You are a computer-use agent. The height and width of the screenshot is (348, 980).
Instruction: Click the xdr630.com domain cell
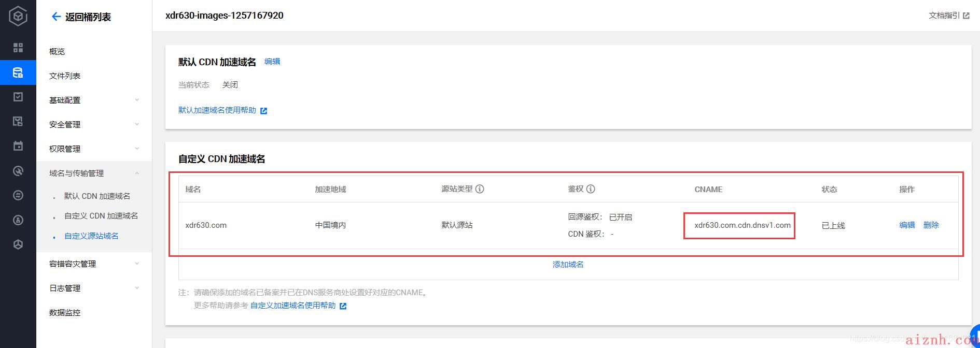coord(206,225)
